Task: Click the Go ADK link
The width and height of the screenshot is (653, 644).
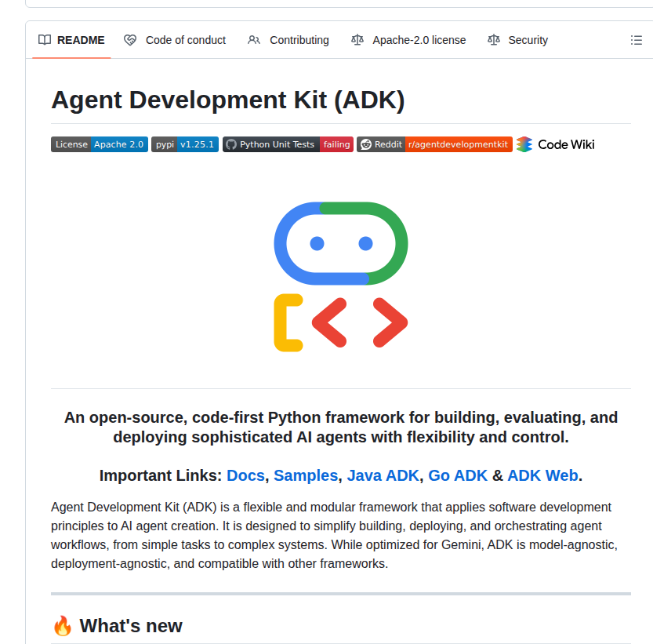Action: coord(457,475)
